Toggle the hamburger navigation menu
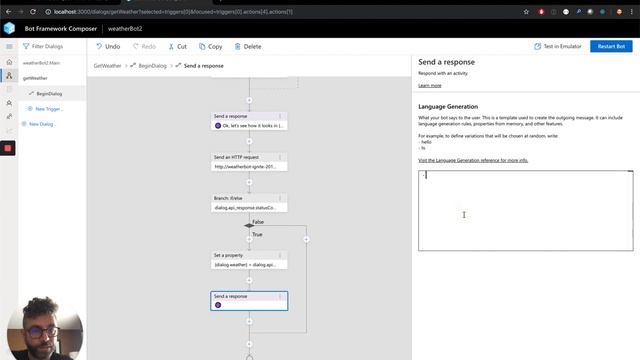 point(9,47)
